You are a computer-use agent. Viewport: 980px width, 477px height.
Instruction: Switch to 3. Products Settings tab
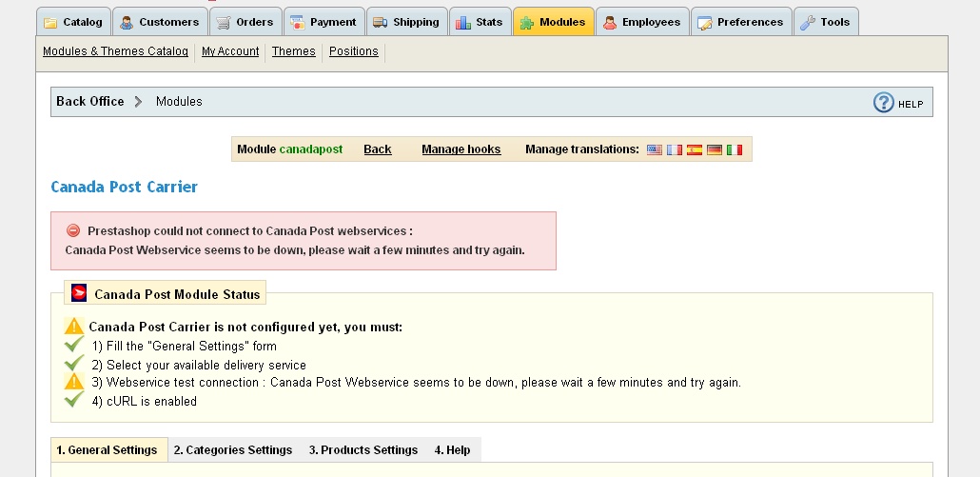(363, 450)
